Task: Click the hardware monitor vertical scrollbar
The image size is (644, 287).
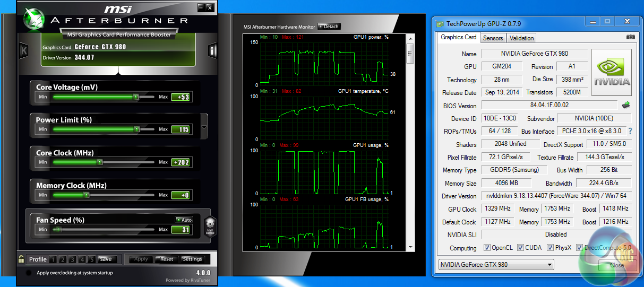Action: click(x=409, y=143)
